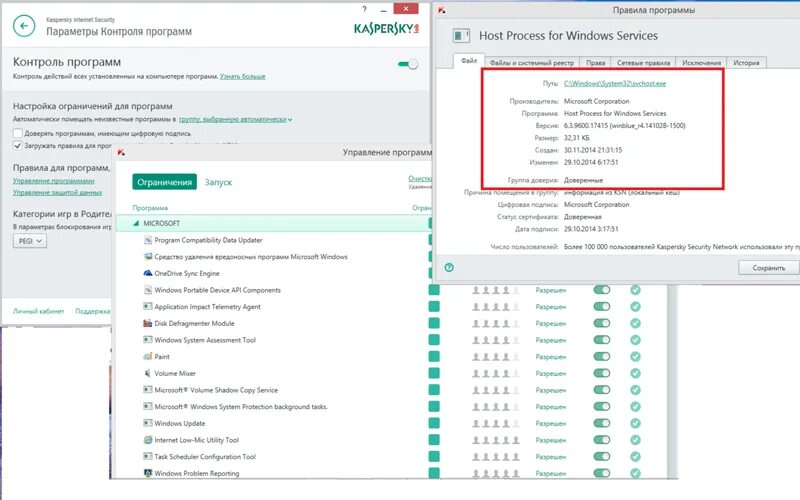Check Доверять программам, имеющим цифровую подпись
Screen dimensions: 800x500
point(18,133)
